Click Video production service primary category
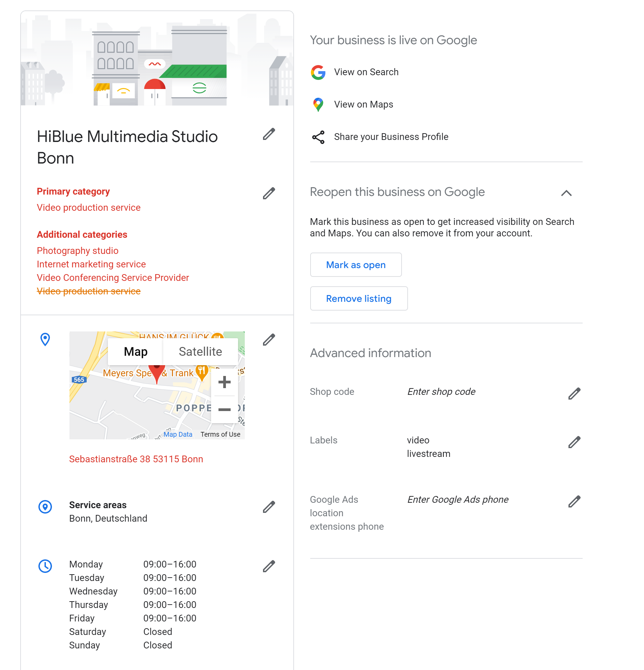The height and width of the screenshot is (670, 644). coord(89,207)
